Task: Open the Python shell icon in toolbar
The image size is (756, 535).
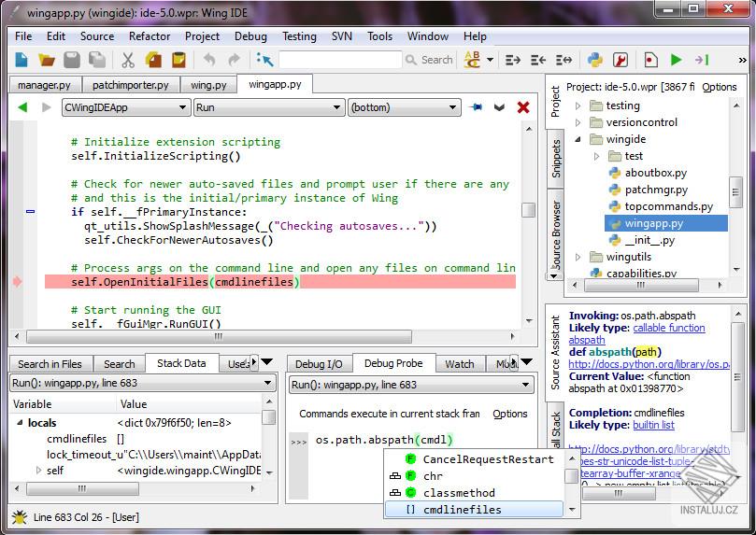Action: pyautogui.click(x=594, y=60)
